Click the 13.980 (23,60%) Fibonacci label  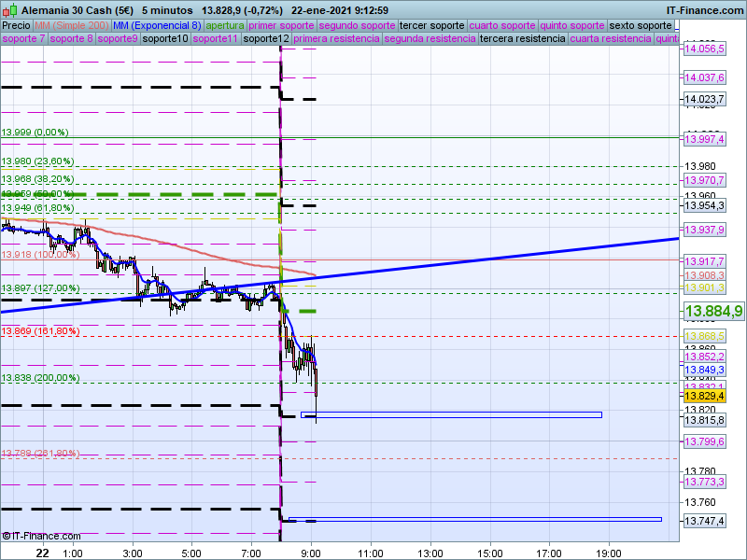point(37,161)
